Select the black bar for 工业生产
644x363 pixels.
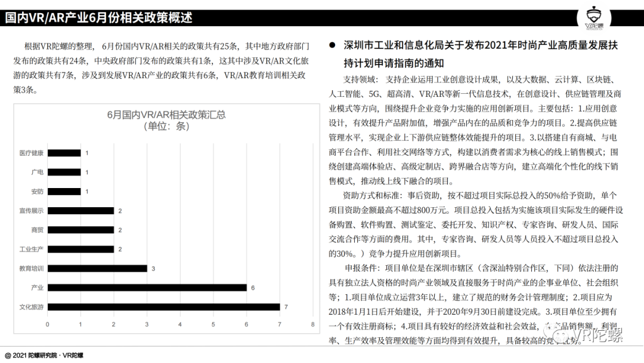coord(80,249)
